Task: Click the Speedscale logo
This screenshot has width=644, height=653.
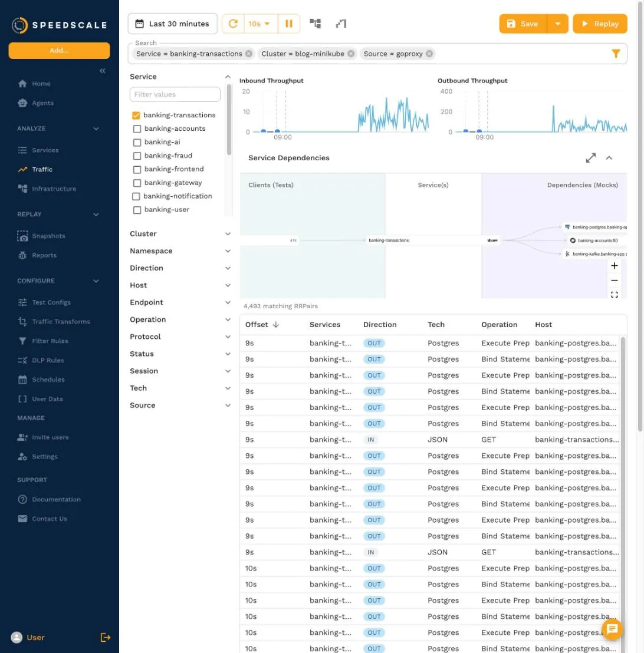Action: 59,25
